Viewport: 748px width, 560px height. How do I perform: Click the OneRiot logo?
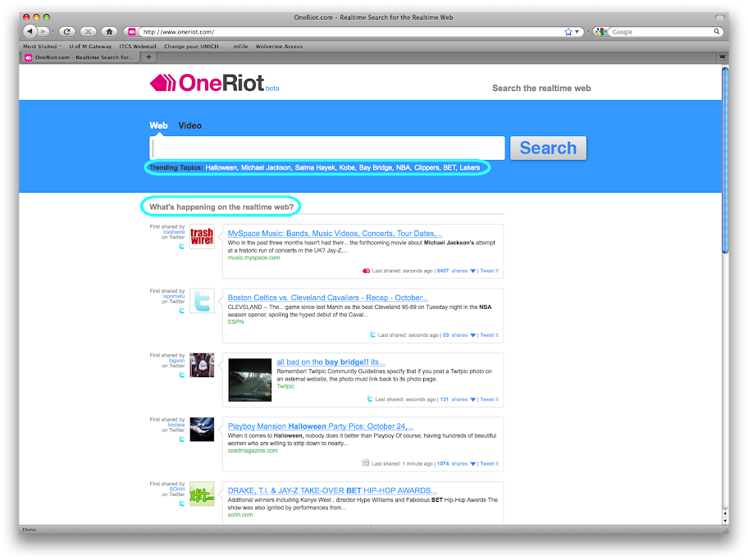click(207, 83)
